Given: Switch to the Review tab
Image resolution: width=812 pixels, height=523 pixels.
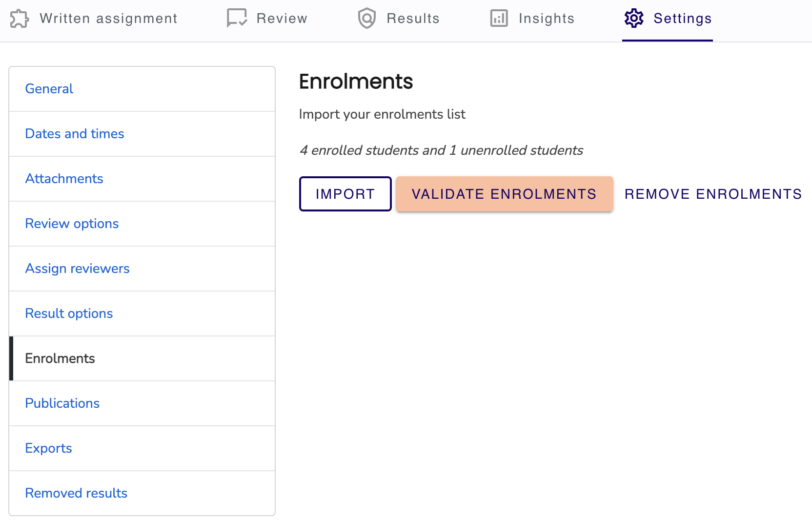Looking at the screenshot, I should pos(267,19).
